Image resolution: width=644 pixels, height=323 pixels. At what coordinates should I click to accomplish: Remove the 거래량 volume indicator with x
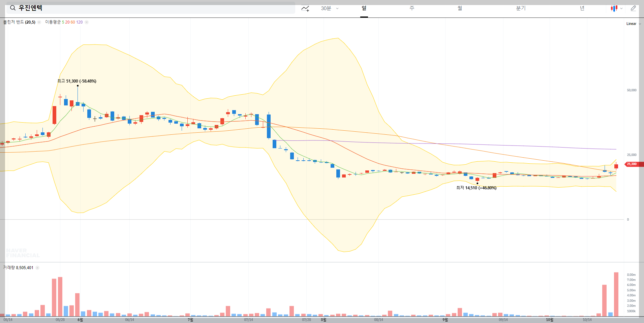pos(37,268)
